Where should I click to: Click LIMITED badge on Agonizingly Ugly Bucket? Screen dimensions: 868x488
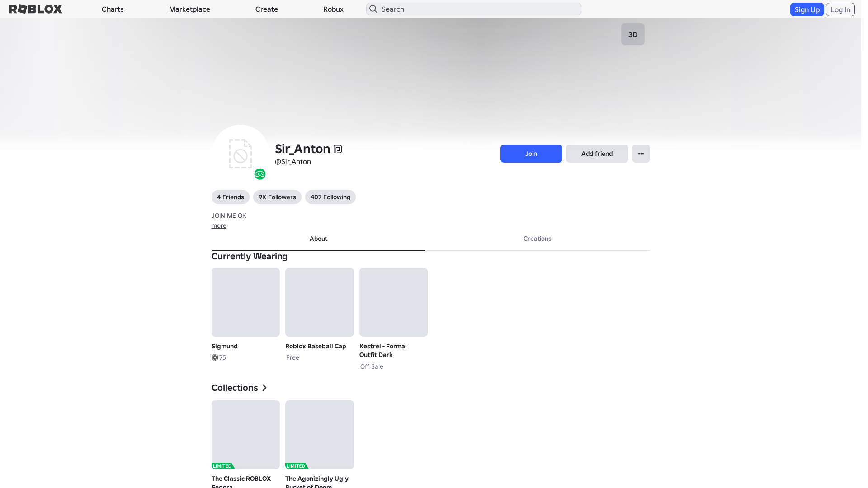click(x=297, y=466)
